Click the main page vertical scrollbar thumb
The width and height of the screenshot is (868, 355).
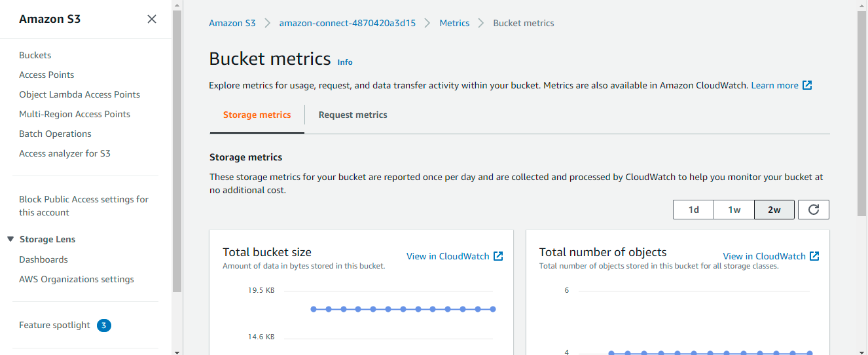(862, 115)
